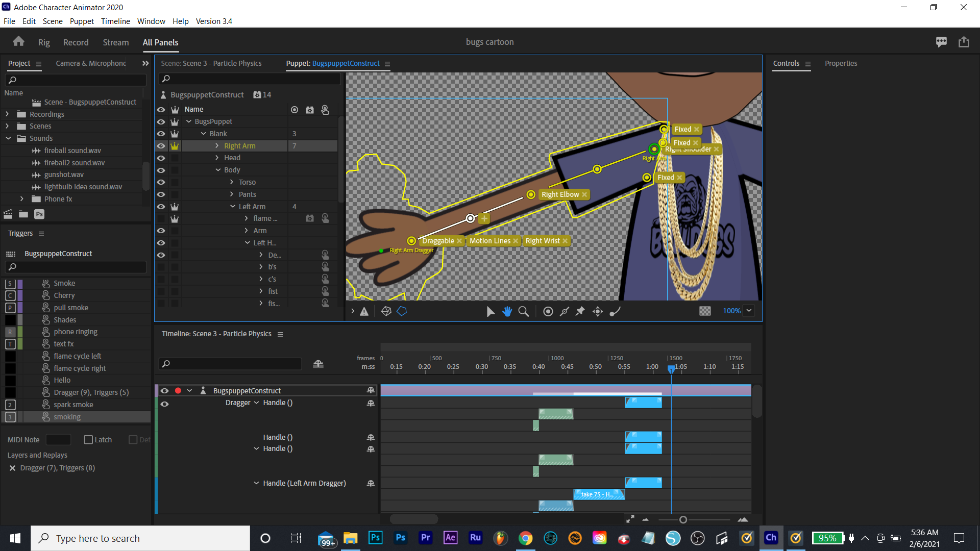Image resolution: width=980 pixels, height=551 pixels.
Task: Open the transparency grid toggle icon
Action: (x=704, y=311)
